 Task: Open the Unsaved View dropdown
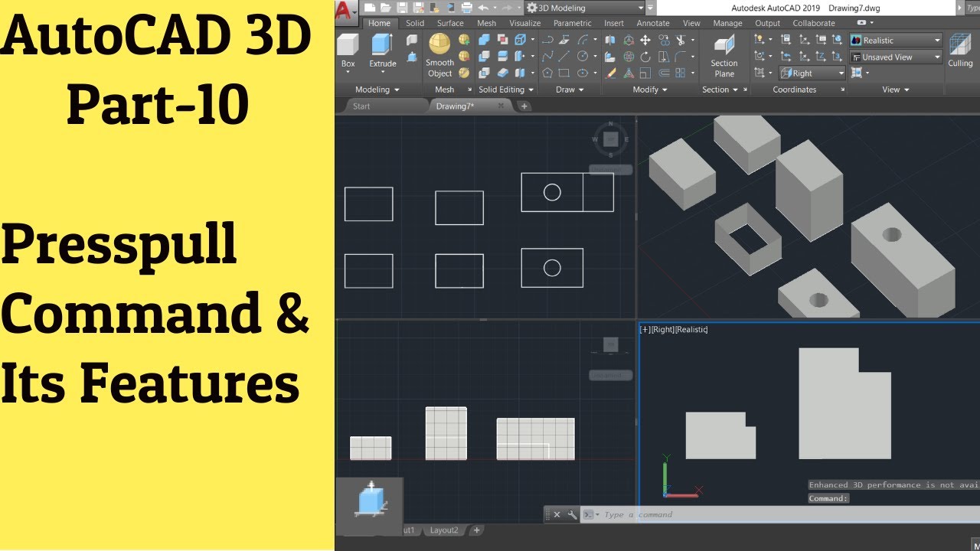coord(896,57)
